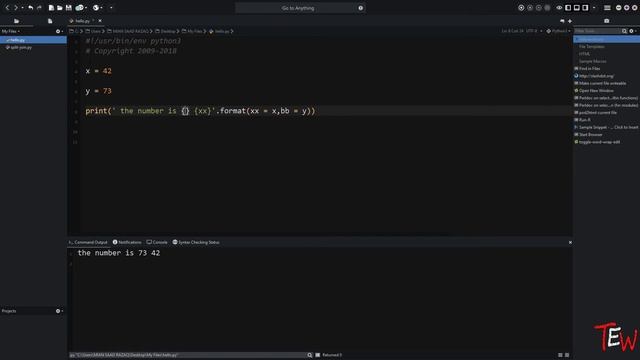
Task: Click the search icon in command output bar
Action: [x=310, y=355]
